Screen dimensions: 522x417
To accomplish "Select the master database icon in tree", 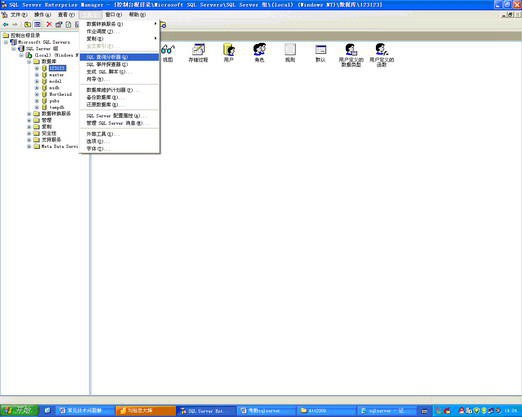I will point(44,75).
